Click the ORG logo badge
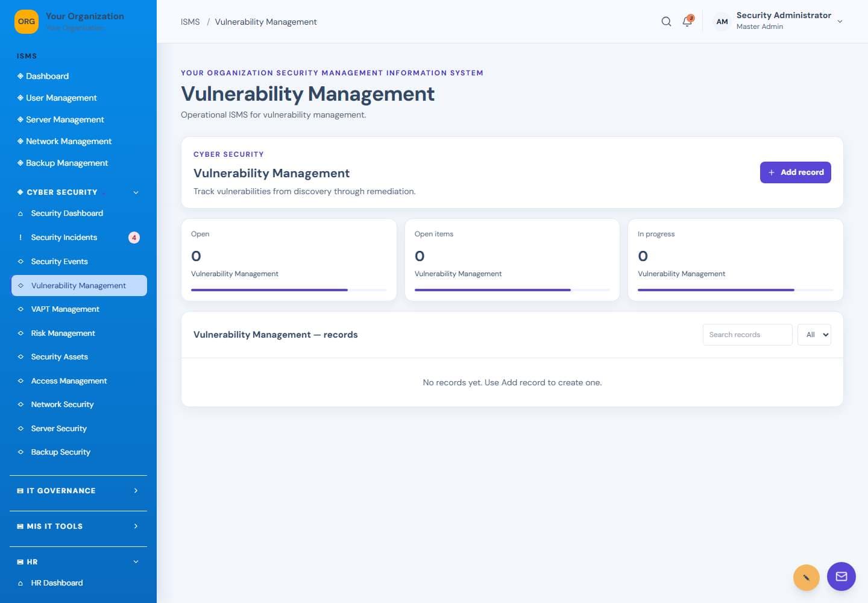This screenshot has height=603, width=868. (x=27, y=22)
